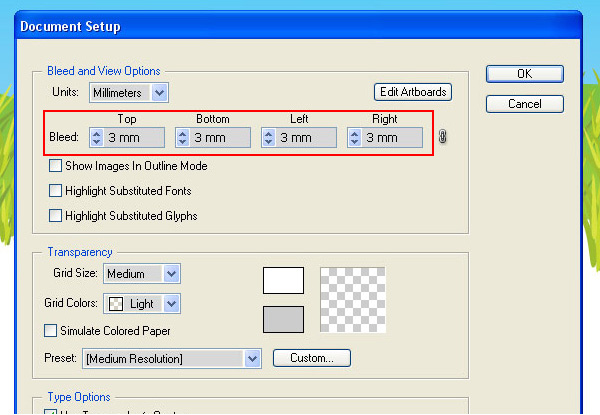Image resolution: width=600 pixels, height=415 pixels.
Task: Click the Edit Artboards button
Action: coord(412,92)
